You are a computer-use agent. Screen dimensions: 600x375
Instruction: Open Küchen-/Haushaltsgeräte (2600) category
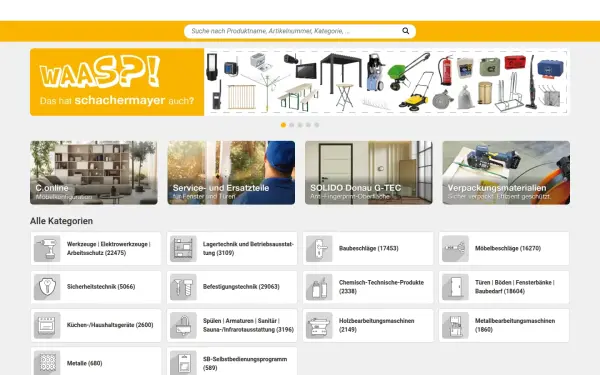pyautogui.click(x=96, y=325)
